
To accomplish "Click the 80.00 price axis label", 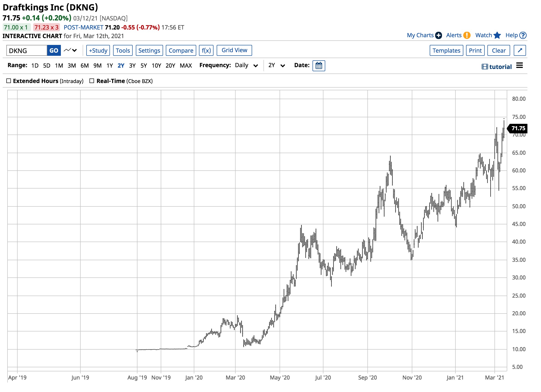I will tap(519, 99).
